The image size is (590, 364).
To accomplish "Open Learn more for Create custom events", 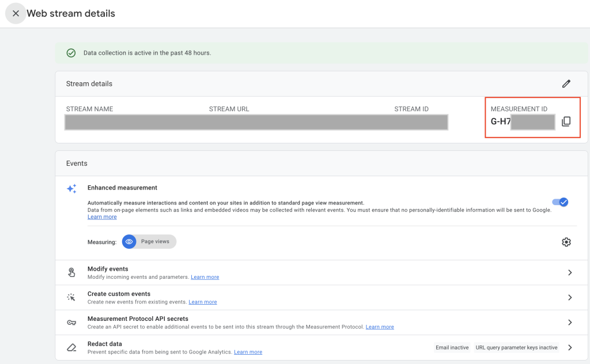I will [x=202, y=302].
